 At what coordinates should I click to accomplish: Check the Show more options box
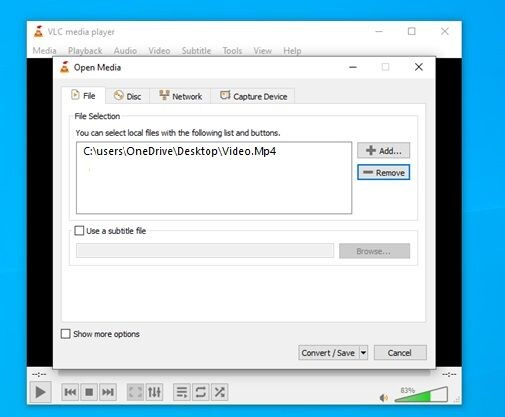66,334
